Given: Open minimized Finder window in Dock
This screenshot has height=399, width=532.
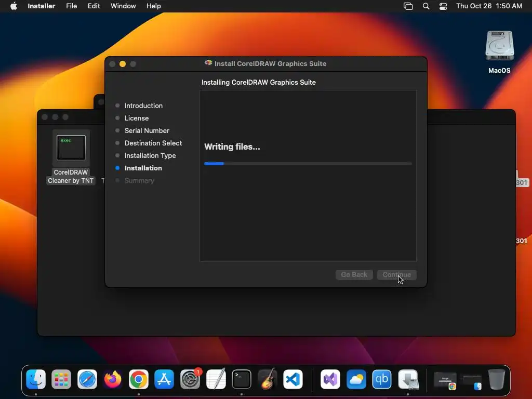Looking at the screenshot, I should point(471,381).
